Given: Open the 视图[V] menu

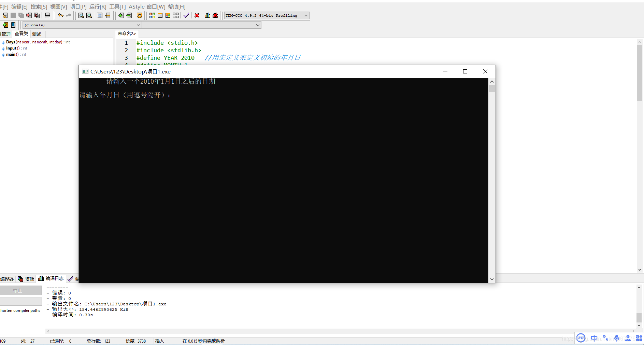Looking at the screenshot, I should click(x=58, y=7).
